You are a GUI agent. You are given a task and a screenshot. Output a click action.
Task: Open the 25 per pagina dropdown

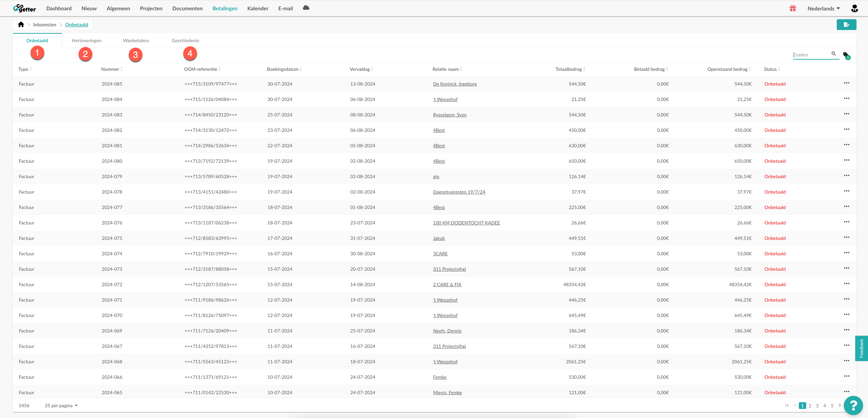(61, 406)
